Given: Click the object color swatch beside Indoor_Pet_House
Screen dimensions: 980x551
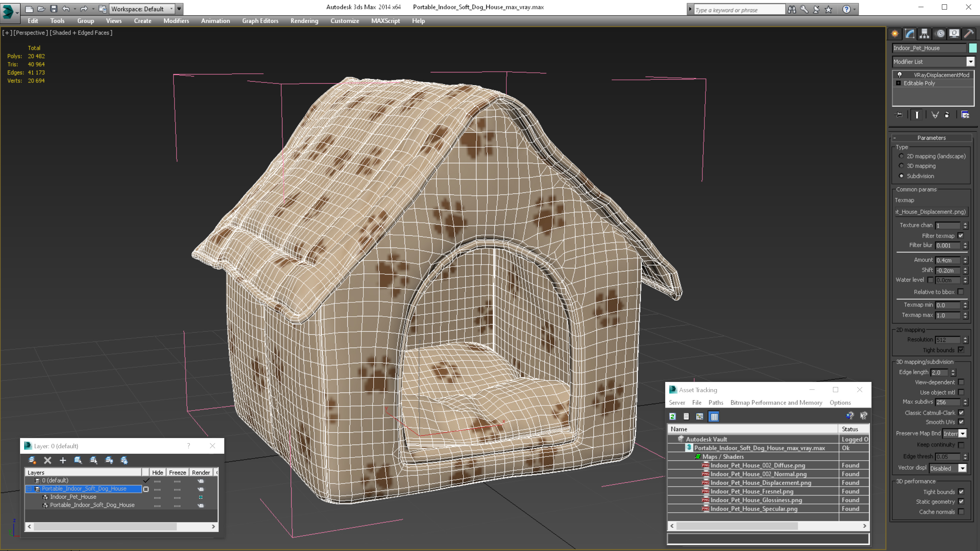Looking at the screenshot, I should click(x=973, y=48).
